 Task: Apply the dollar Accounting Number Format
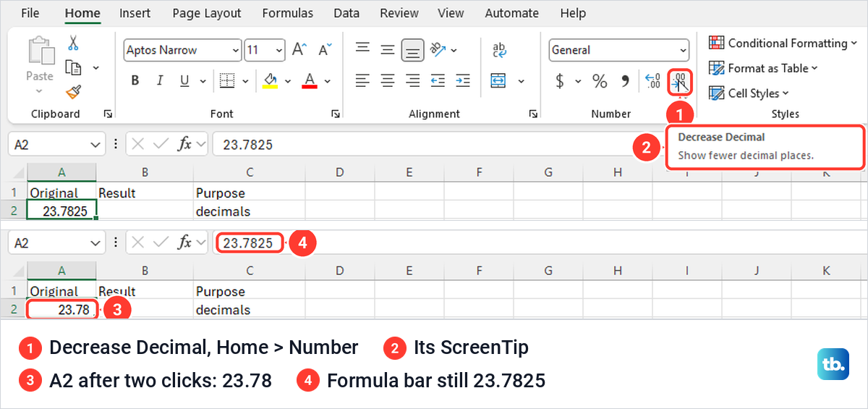point(559,80)
